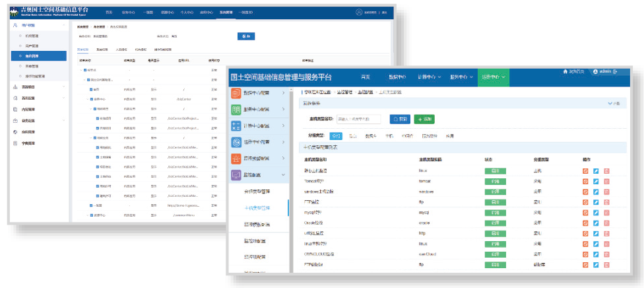Screen dimensions: 644x288
Task: Toggle the 国土空间 node checkbox under root
Action: pyautogui.click(x=88, y=80)
